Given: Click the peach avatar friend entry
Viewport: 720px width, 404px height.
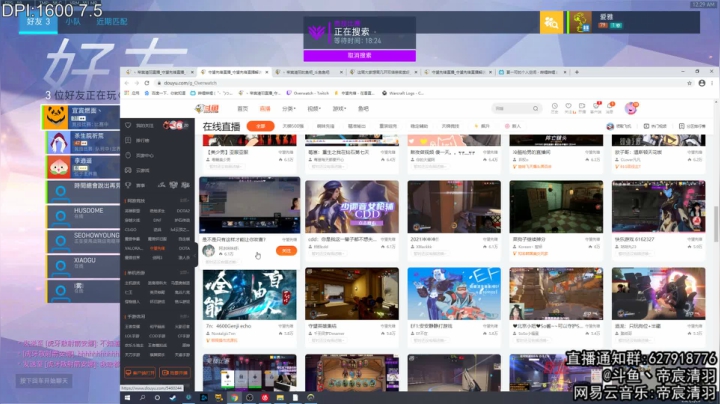Looking at the screenshot, I should pyautogui.click(x=83, y=167).
